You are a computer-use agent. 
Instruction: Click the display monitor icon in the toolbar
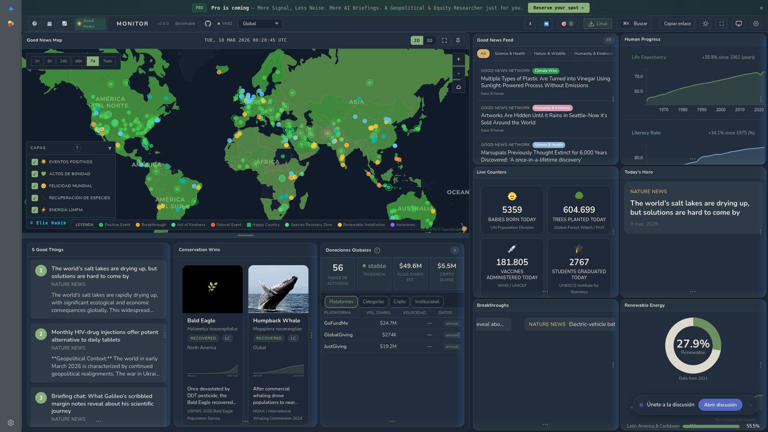click(x=739, y=24)
